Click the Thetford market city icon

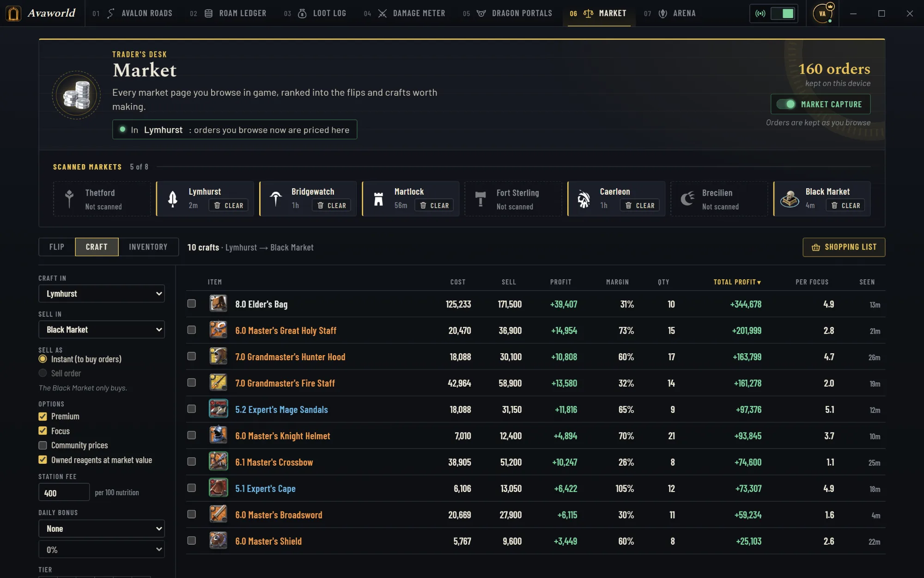click(x=69, y=199)
